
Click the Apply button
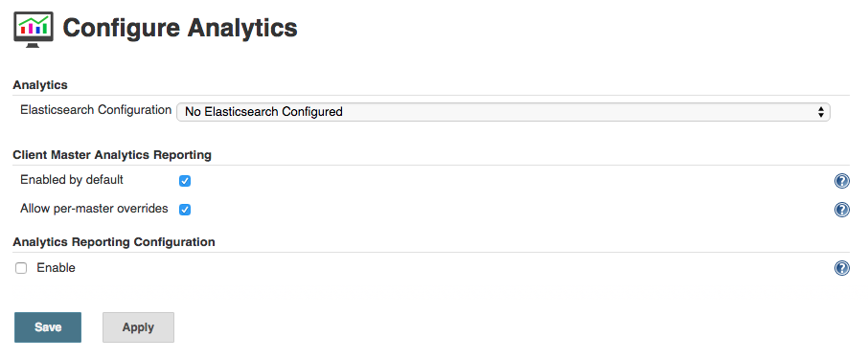coord(138,327)
